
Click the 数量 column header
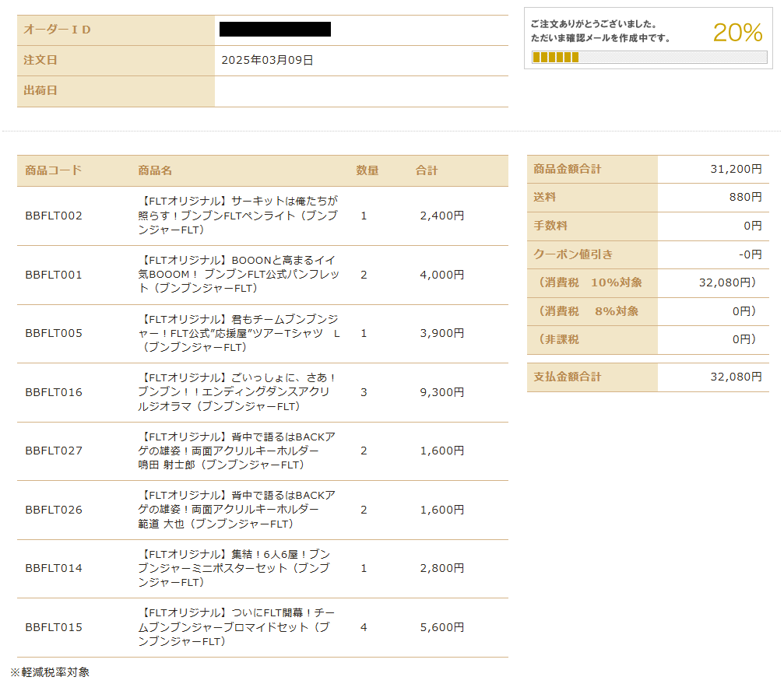coord(367,170)
